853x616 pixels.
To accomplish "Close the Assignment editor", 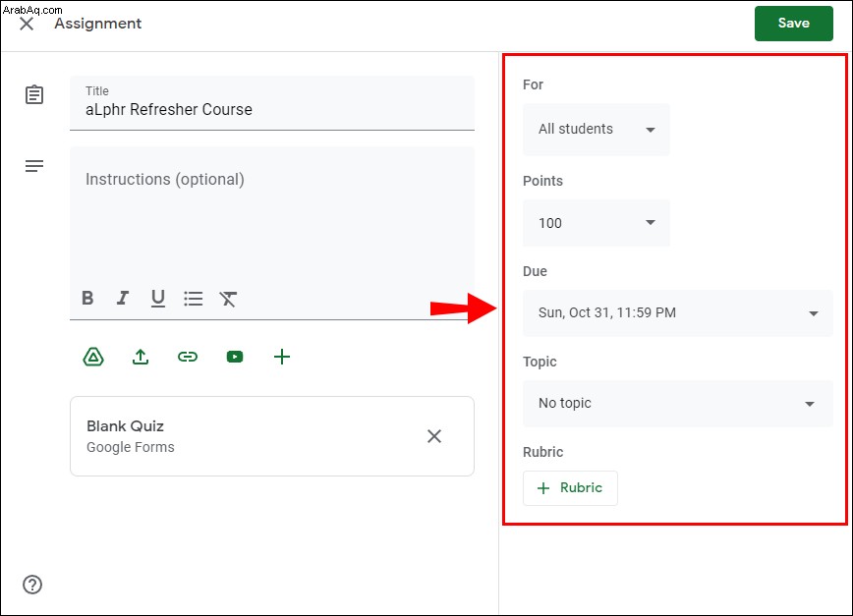I will point(27,24).
